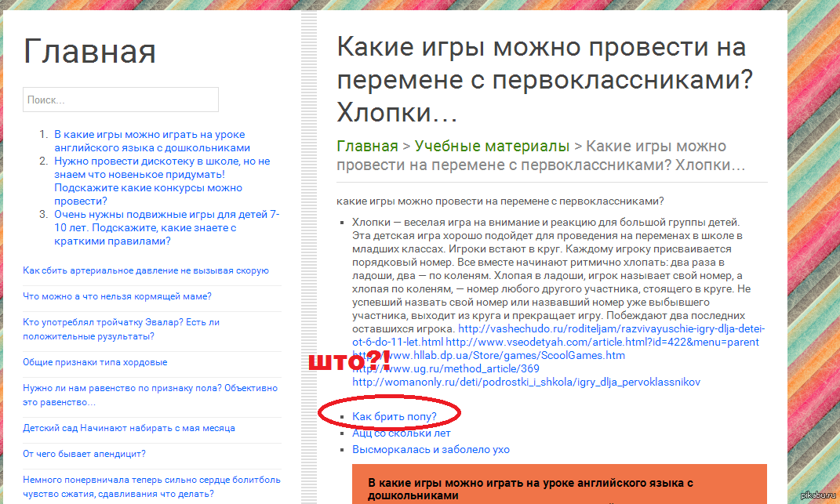Open 'Кто употреблял тройчатку Эвалар' link

coord(121,329)
